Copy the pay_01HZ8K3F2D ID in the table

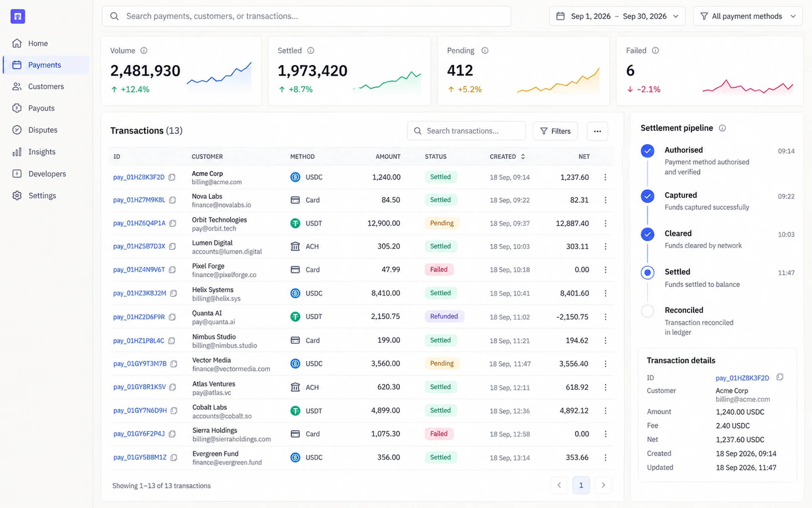click(172, 177)
